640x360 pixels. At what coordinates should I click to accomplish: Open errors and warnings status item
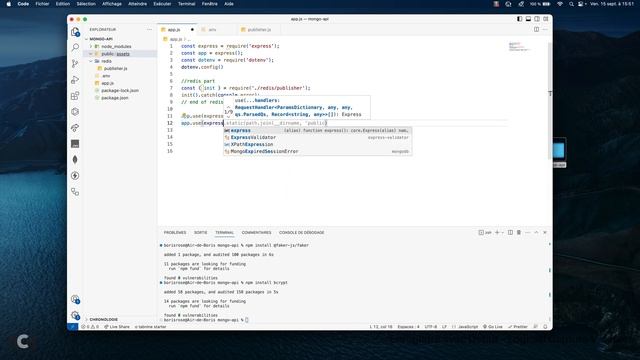tap(90, 327)
